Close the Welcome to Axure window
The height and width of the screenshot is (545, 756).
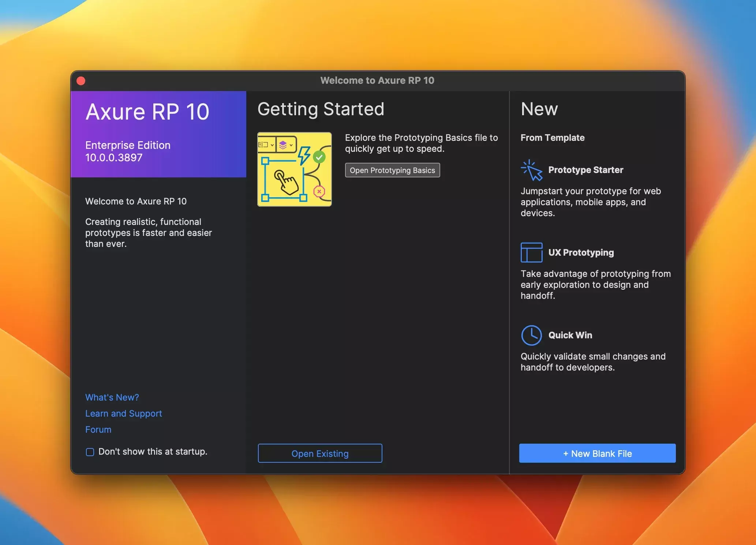pos(81,81)
